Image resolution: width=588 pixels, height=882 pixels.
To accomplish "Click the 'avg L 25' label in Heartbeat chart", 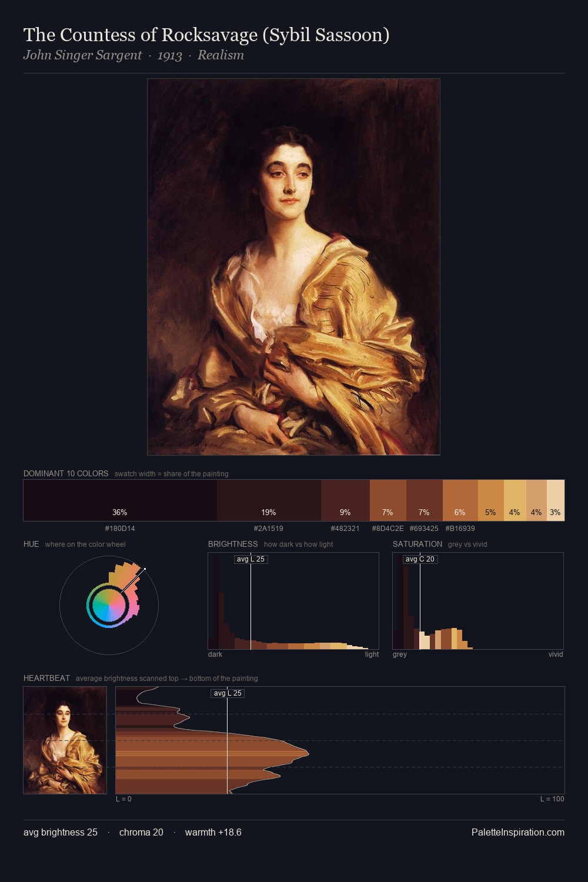I will tap(227, 693).
